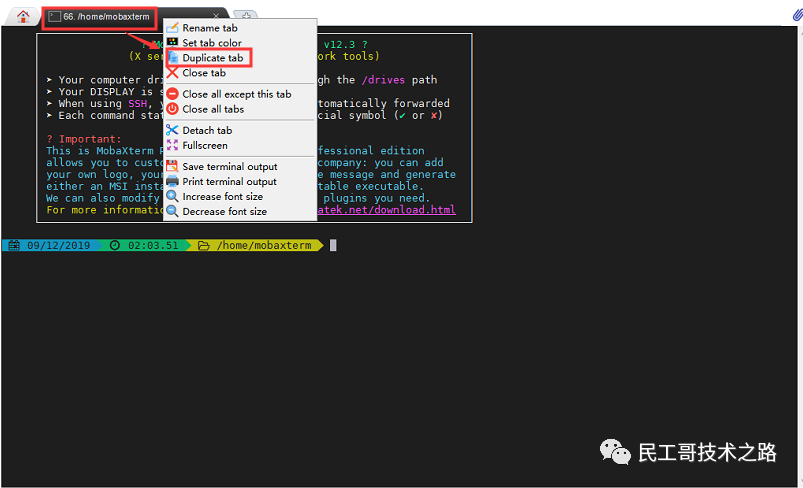803x488 pixels.
Task: Open the home tab icon
Action: (23, 16)
